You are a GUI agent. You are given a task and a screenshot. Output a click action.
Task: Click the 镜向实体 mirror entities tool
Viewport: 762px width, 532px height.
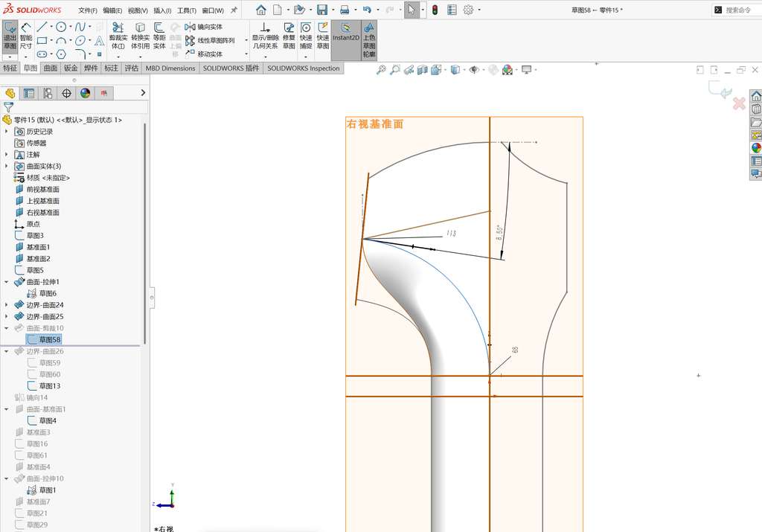pyautogui.click(x=204, y=27)
